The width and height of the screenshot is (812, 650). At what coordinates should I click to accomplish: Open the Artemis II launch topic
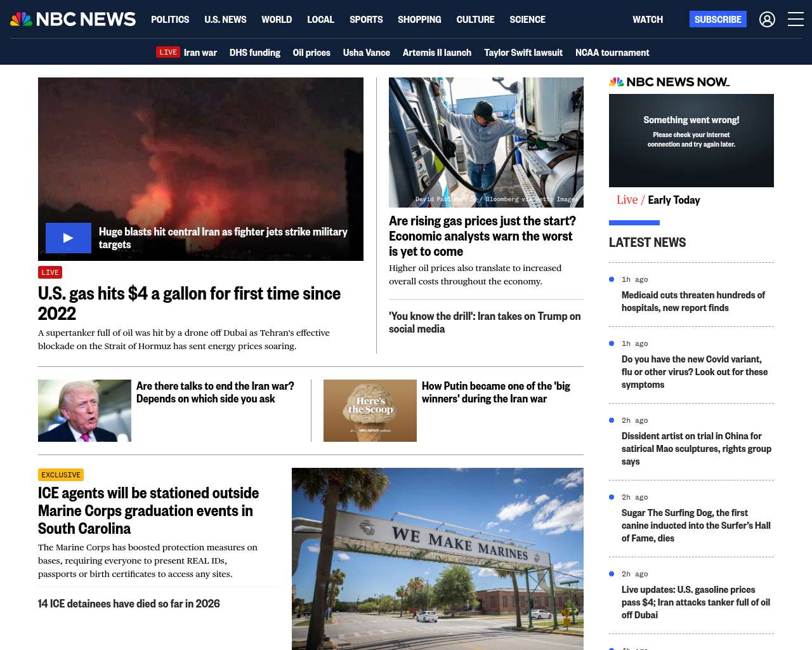click(x=437, y=53)
